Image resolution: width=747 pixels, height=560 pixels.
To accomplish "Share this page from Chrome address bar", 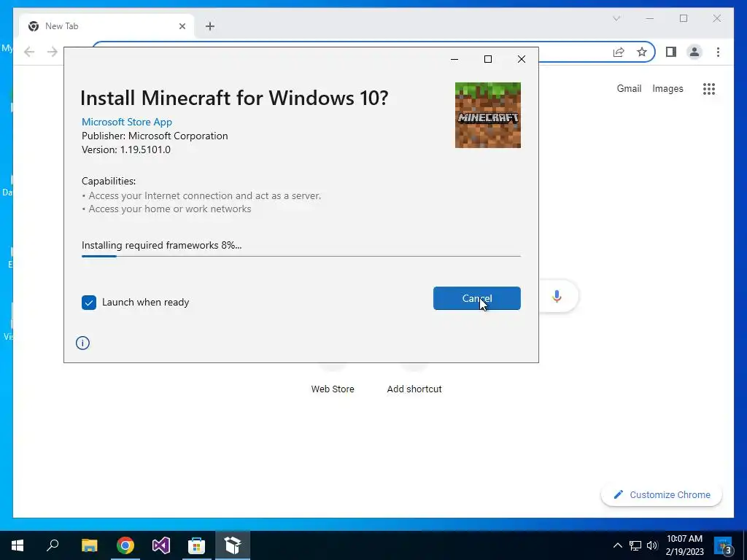I will (x=619, y=52).
